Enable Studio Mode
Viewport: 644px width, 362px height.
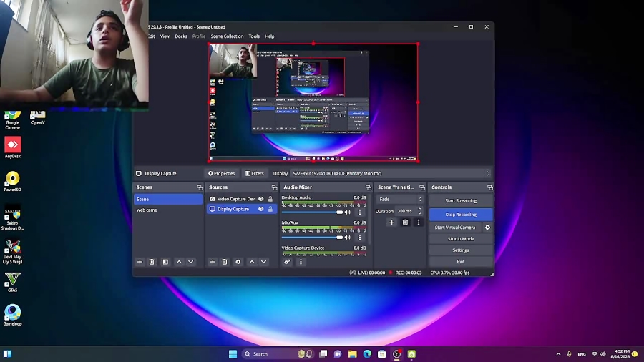coord(461,239)
